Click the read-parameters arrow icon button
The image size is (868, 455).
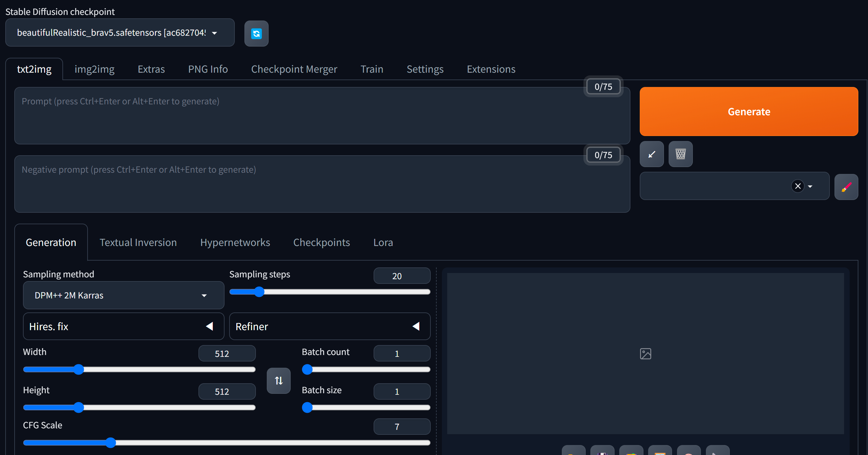coord(651,154)
